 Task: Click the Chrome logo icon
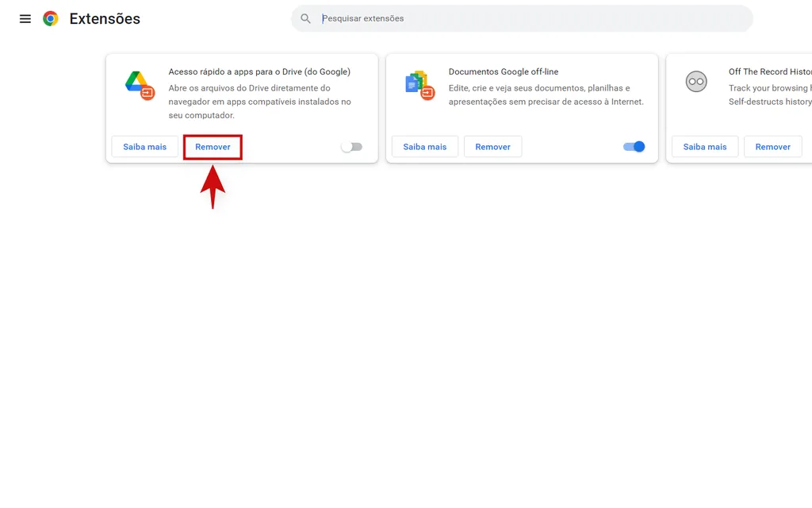tap(50, 19)
